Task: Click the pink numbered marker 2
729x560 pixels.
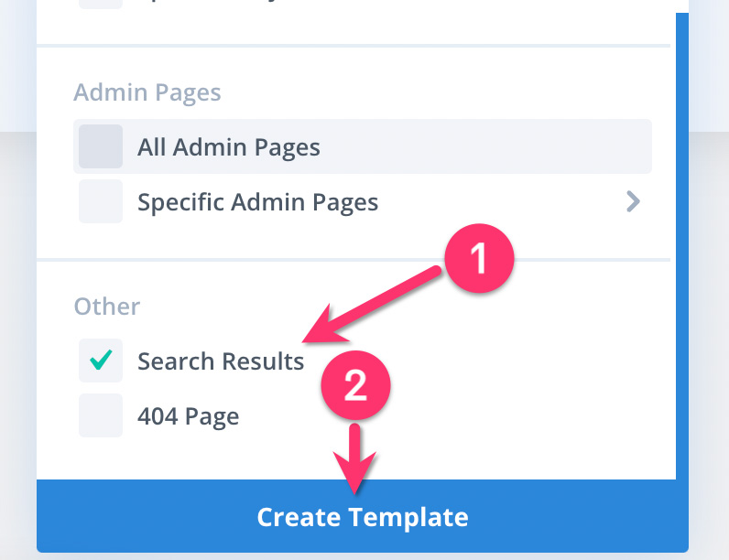Action: (x=355, y=385)
